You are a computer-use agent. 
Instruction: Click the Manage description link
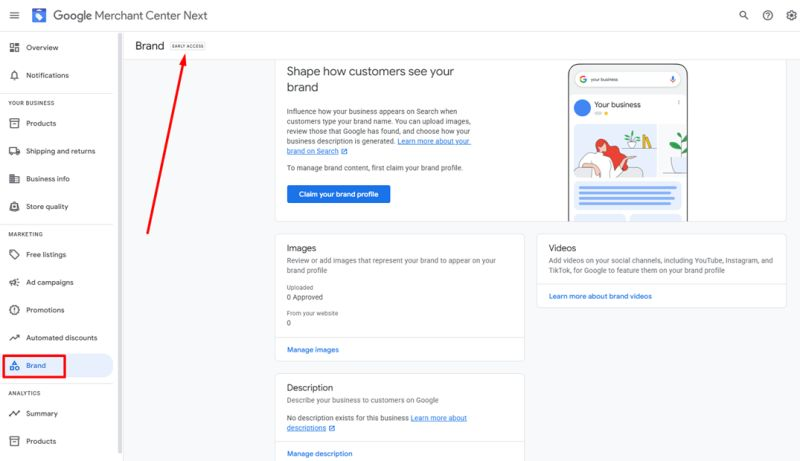(x=319, y=454)
